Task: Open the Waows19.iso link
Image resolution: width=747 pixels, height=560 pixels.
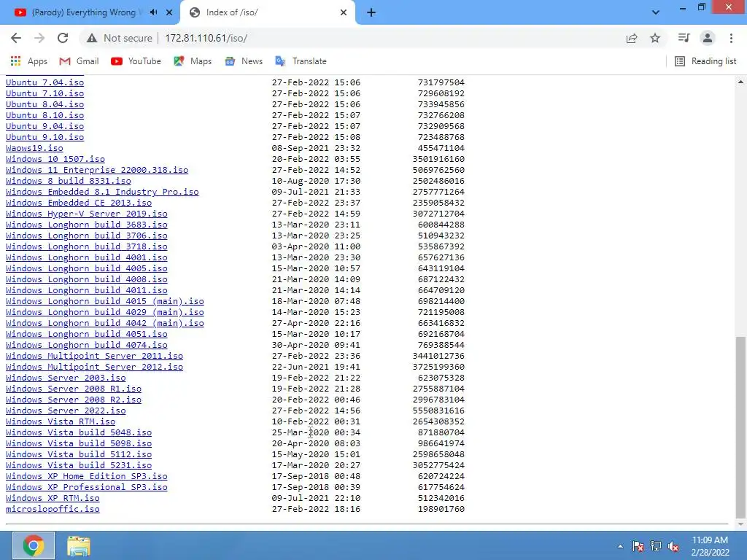Action: [34, 148]
